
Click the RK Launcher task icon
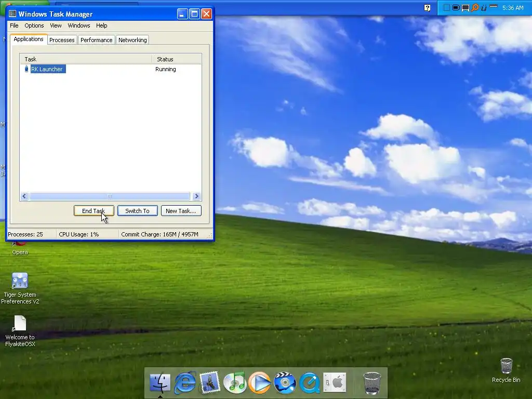[26, 69]
